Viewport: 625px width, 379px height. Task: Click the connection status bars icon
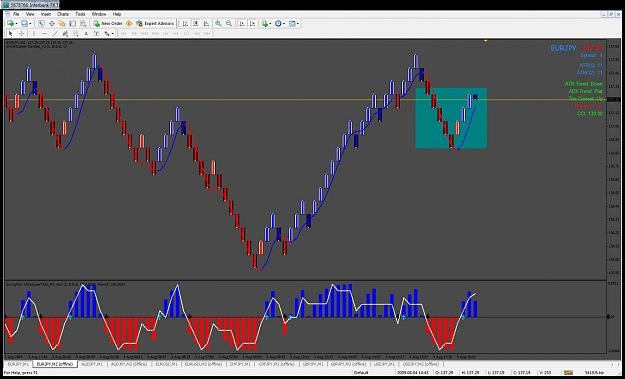(568, 372)
